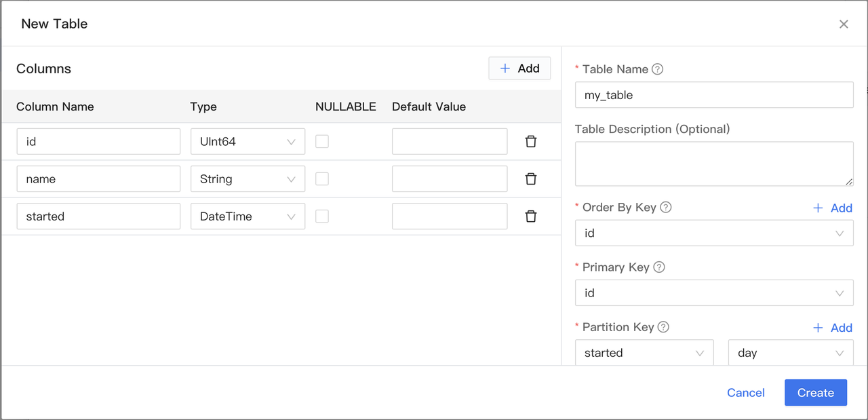Delete the started column row
Viewport: 868px width, 420px height.
[x=531, y=216]
